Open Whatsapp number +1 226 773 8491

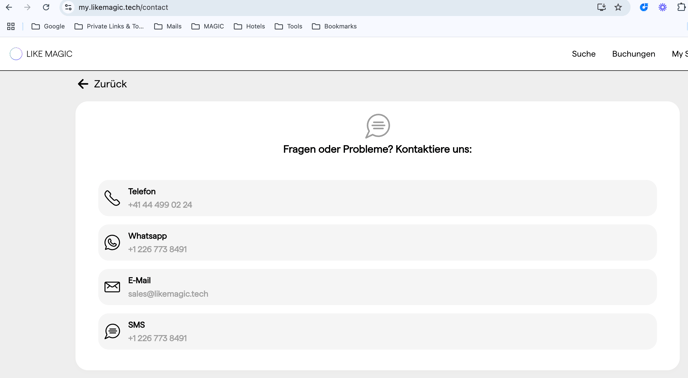(x=158, y=249)
